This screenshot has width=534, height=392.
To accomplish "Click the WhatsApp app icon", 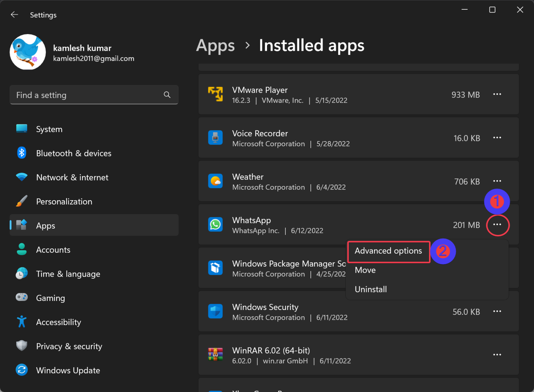I will click(x=215, y=224).
